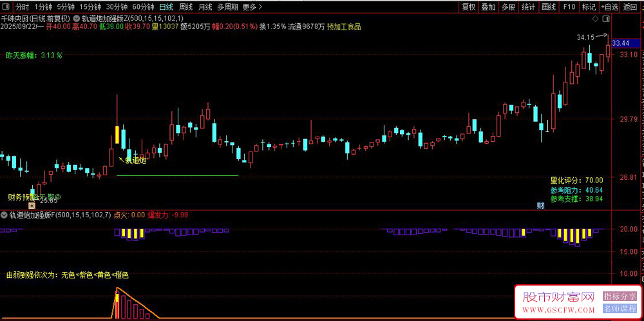Add stock to watchlist with +自选
644x321 pixels.
(609, 6)
